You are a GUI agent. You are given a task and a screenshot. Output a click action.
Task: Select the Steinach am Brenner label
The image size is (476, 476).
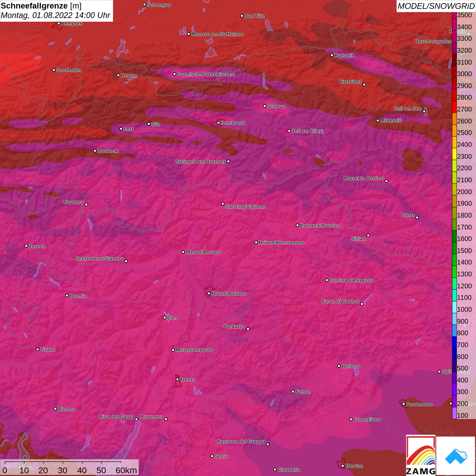pos(201,161)
